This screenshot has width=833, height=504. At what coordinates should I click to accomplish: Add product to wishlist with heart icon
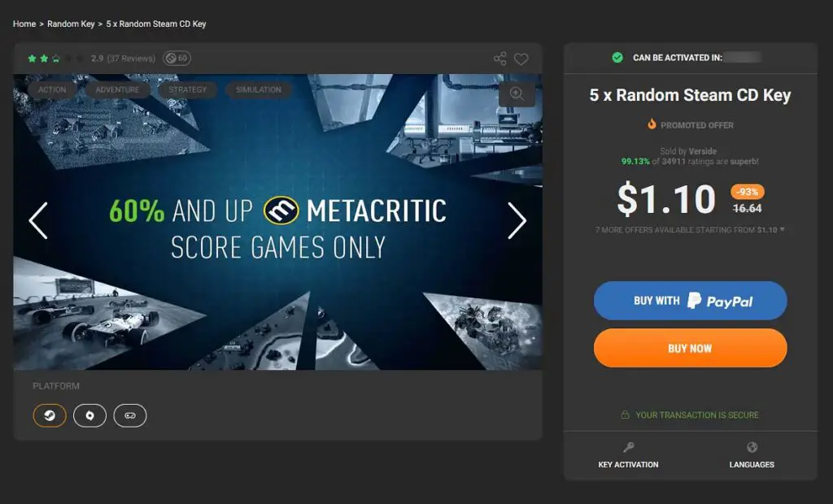click(x=521, y=59)
